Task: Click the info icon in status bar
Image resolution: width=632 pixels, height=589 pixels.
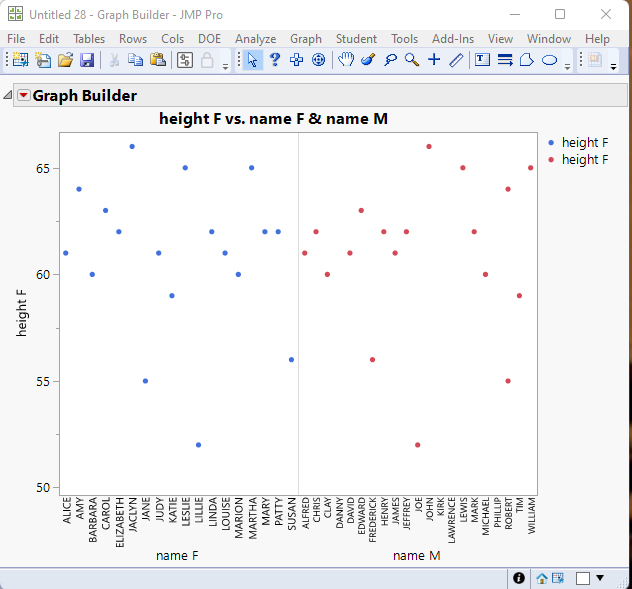Action: coord(519,578)
